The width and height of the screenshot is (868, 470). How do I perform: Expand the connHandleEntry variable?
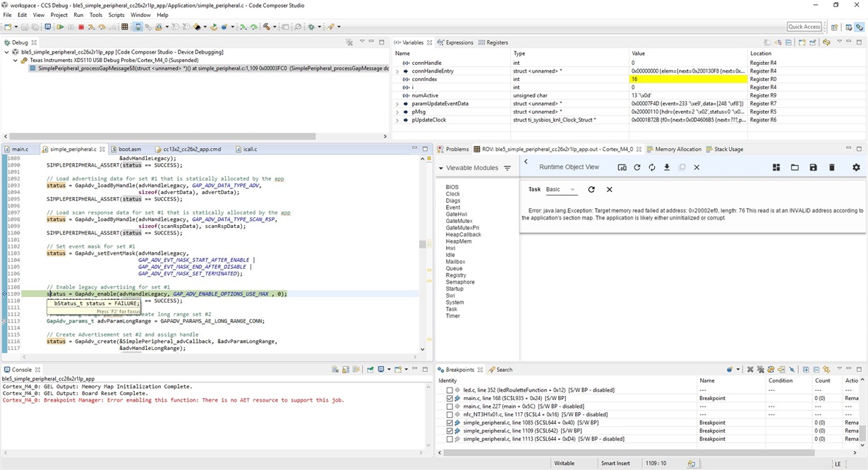pos(397,71)
